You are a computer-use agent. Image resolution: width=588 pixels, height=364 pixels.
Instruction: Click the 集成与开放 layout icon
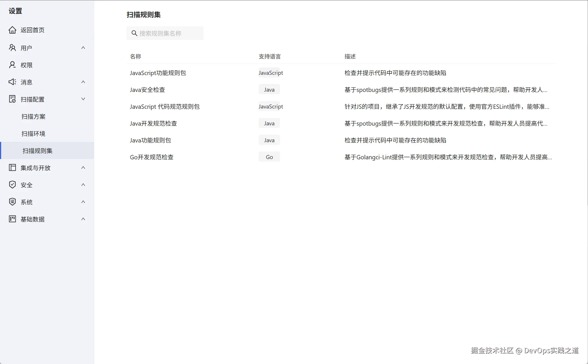[x=12, y=168]
